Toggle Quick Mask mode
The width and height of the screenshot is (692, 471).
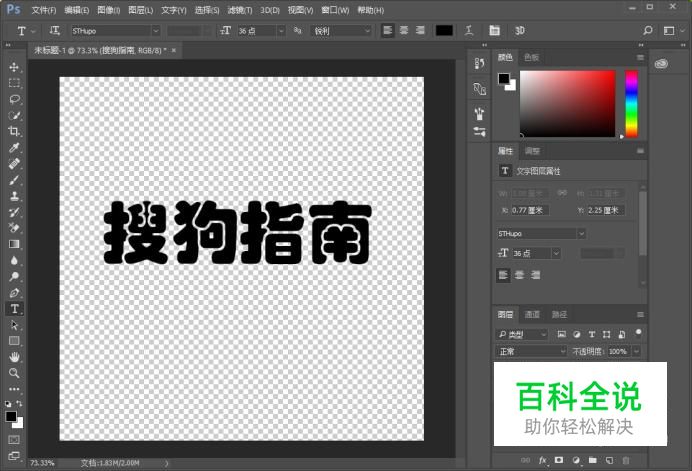(x=14, y=440)
